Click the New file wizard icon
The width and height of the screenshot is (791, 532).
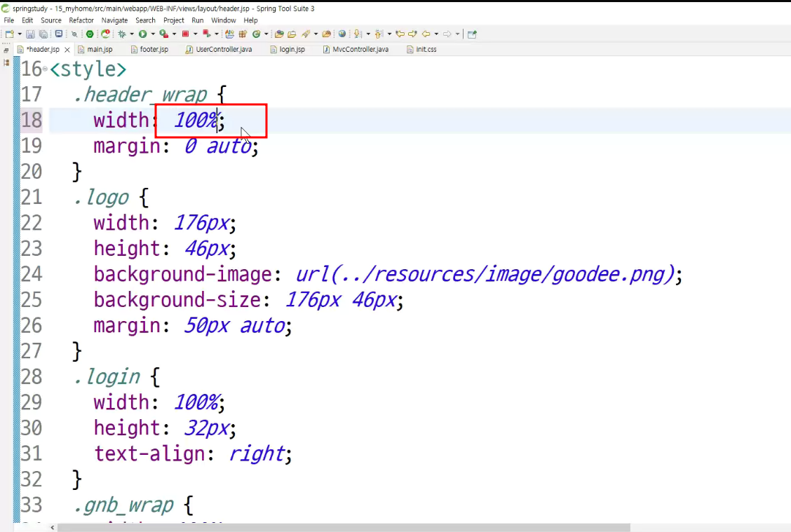pos(10,34)
